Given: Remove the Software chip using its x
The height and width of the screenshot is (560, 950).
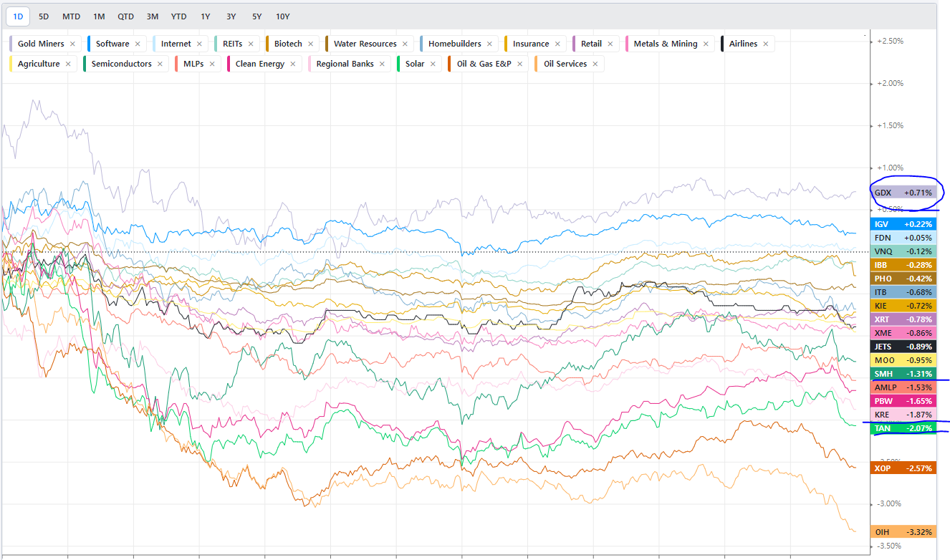Looking at the screenshot, I should 138,44.
